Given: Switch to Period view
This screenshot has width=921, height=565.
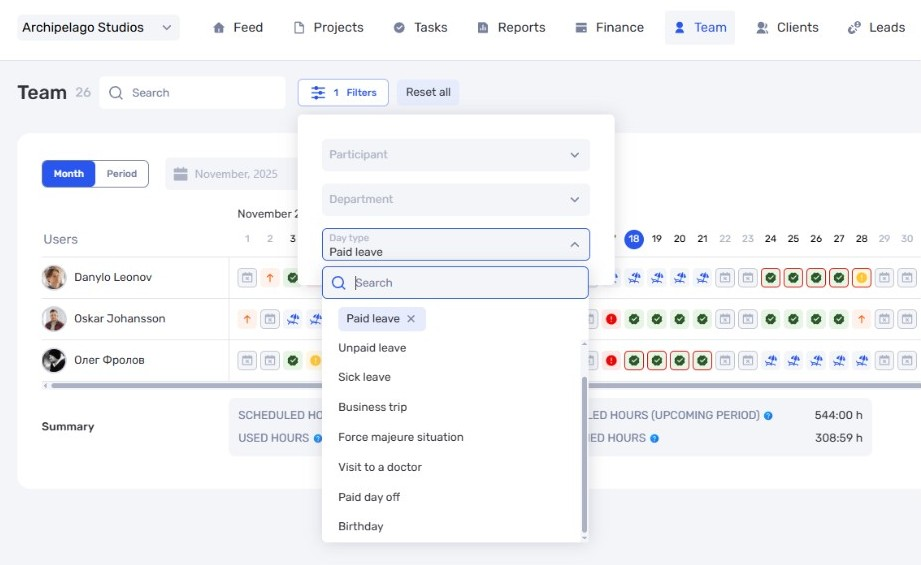Looking at the screenshot, I should (122, 174).
